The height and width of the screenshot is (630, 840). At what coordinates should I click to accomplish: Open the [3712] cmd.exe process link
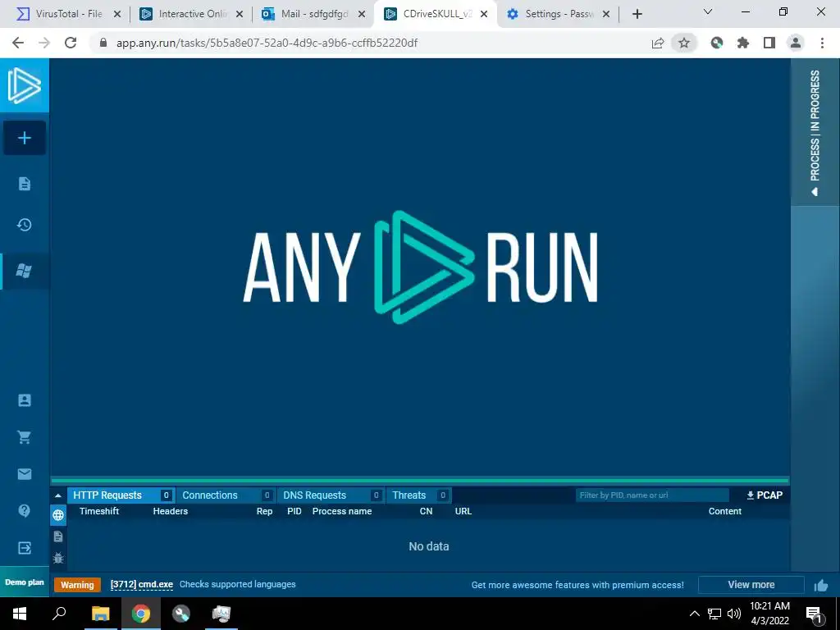tap(141, 584)
